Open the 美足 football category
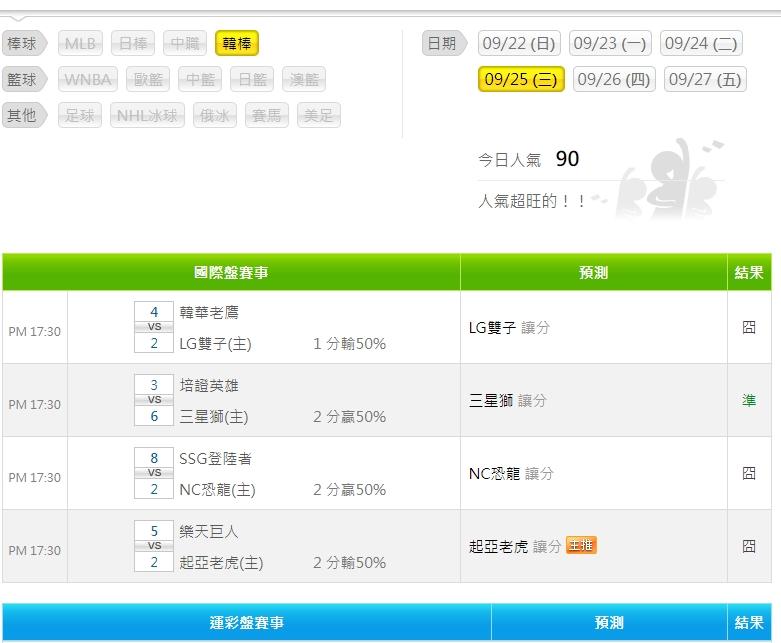The image size is (781, 643). pos(319,116)
